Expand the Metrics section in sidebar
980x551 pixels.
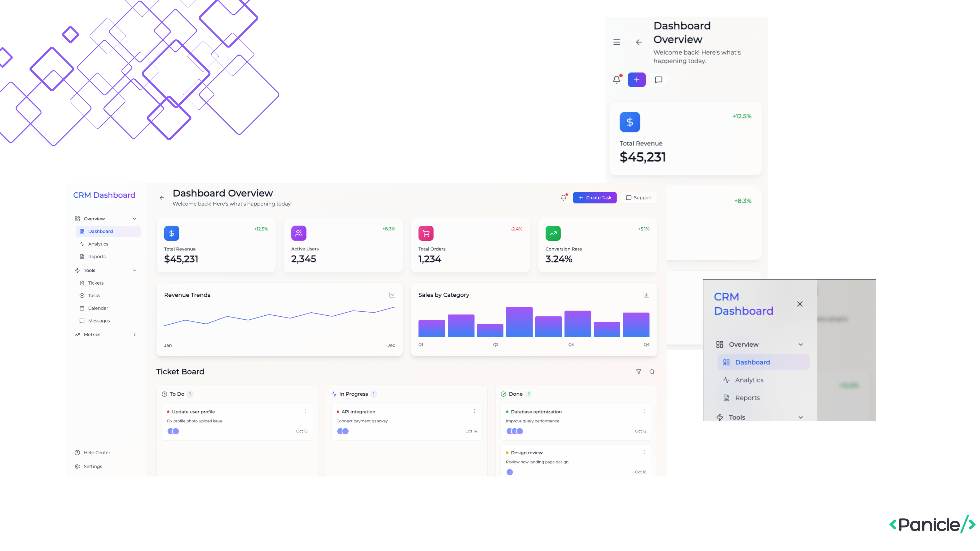(x=135, y=335)
